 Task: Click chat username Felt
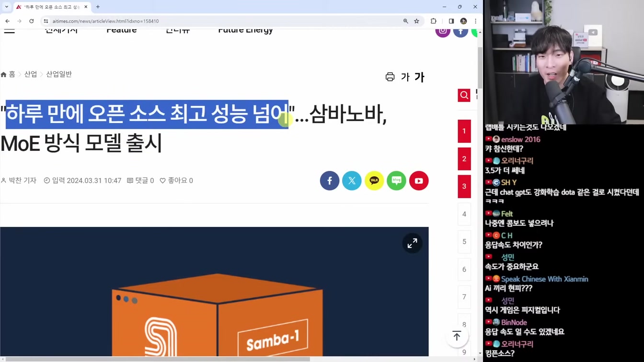(x=507, y=214)
